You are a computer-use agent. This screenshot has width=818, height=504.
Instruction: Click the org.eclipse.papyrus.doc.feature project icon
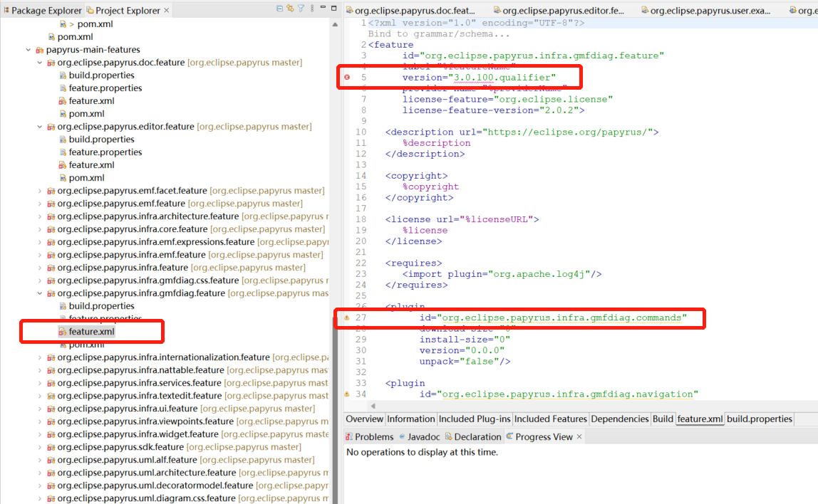pos(51,63)
